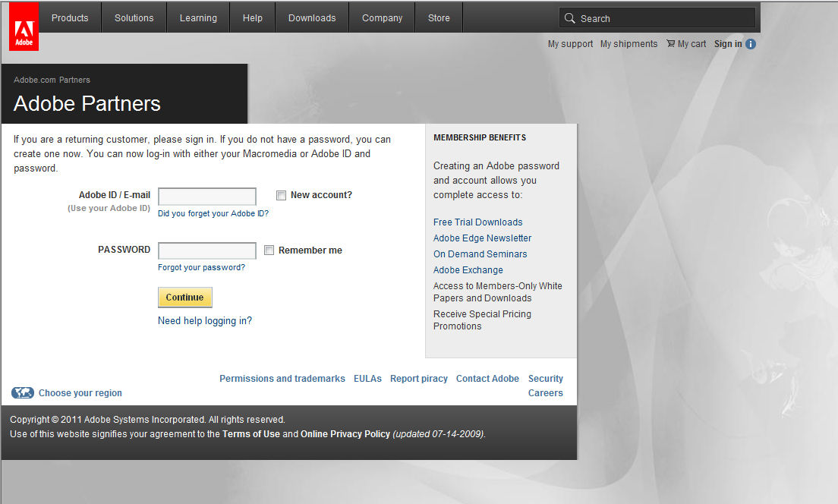
Task: Click inside the password field
Action: click(x=206, y=250)
